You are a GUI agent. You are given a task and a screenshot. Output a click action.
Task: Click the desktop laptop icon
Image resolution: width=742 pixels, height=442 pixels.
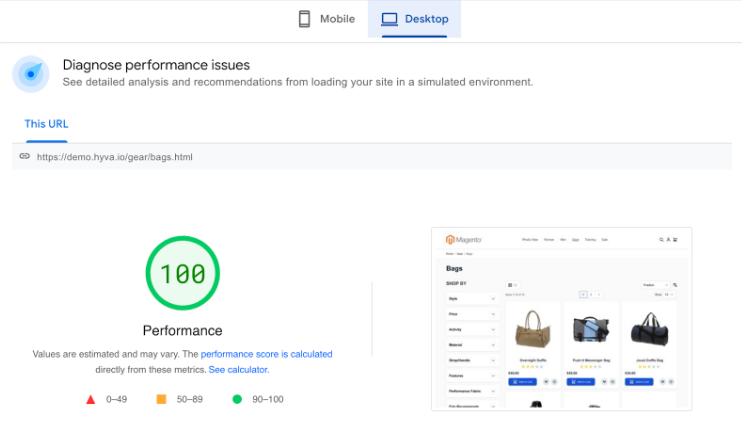tap(389, 19)
